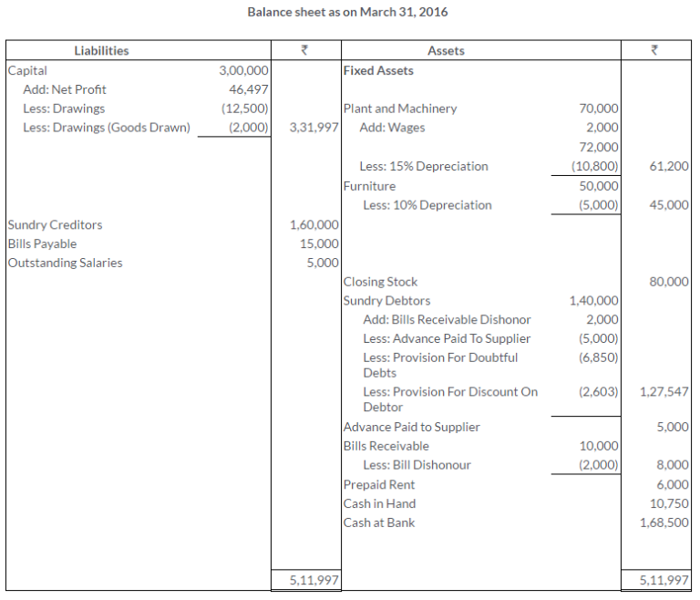Click the Cash at Bank label
The width and height of the screenshot is (700, 600).
pyautogui.click(x=379, y=522)
